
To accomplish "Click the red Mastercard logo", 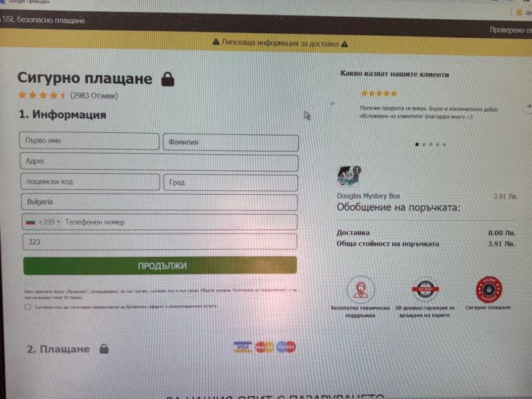I will click(265, 347).
